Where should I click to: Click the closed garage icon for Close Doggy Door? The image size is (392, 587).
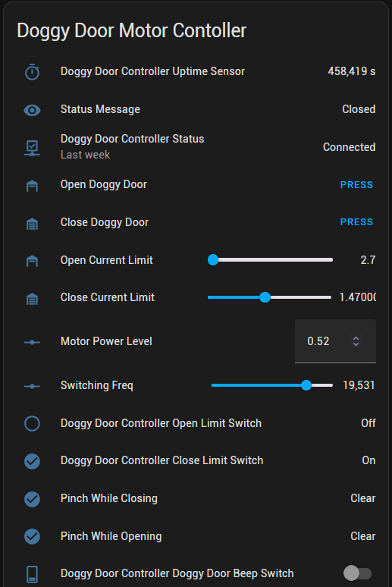pyautogui.click(x=32, y=224)
